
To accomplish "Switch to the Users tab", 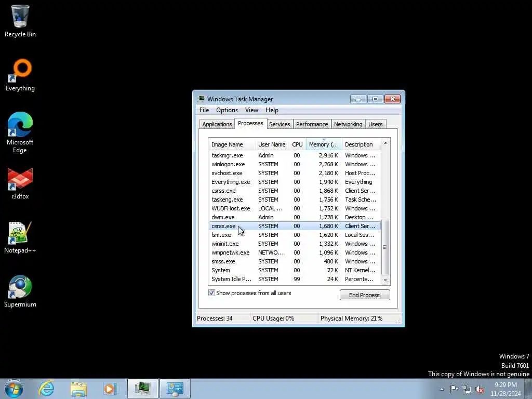I will pyautogui.click(x=375, y=124).
